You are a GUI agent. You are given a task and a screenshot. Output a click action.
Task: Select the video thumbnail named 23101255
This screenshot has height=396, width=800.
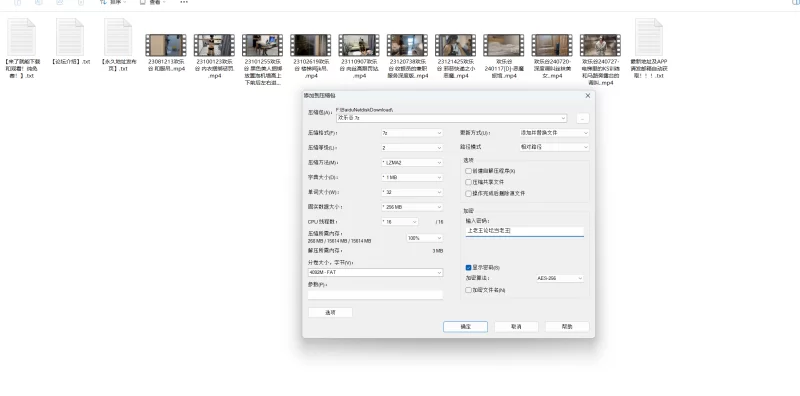pos(262,45)
